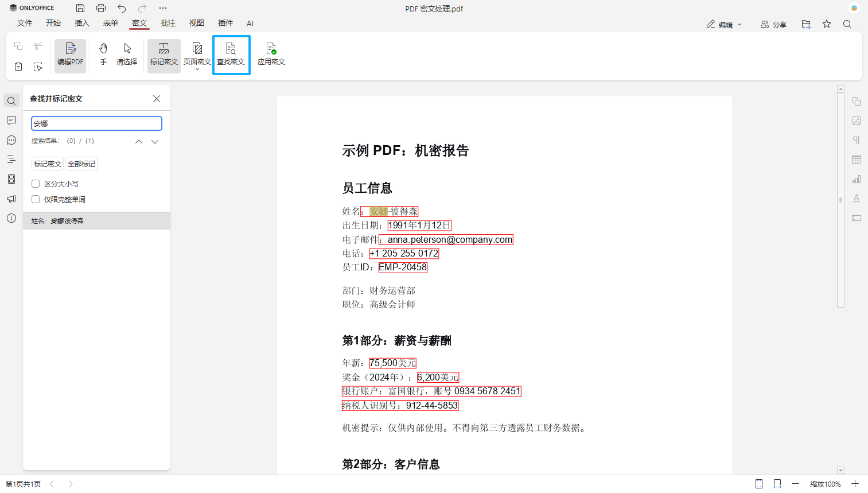Image resolution: width=868 pixels, height=493 pixels.
Task: Toggle 编辑PDF mode in the ribbon
Action: (70, 55)
